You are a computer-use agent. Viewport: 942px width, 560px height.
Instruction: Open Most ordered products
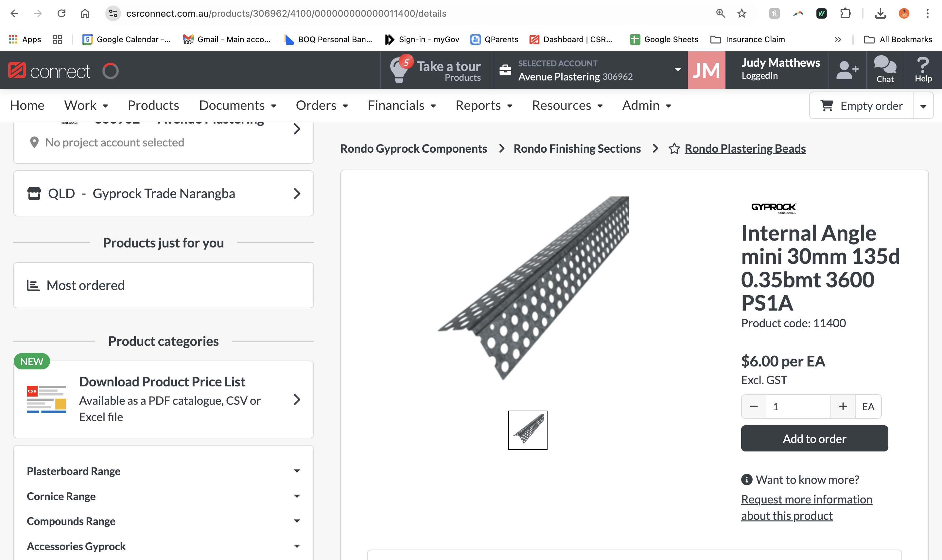click(x=164, y=285)
